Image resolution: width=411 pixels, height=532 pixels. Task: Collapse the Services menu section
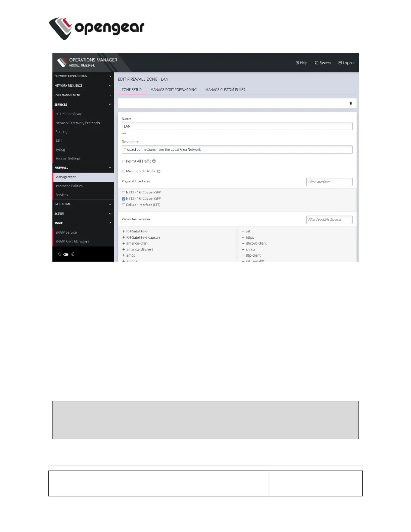(x=83, y=104)
